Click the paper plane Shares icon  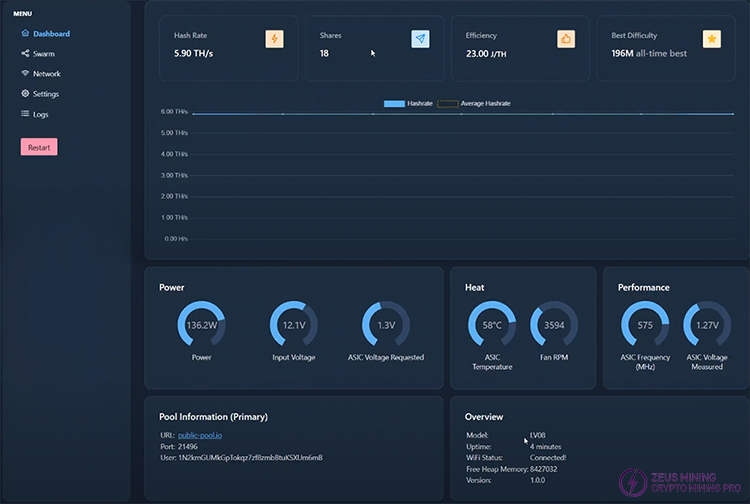(420, 39)
